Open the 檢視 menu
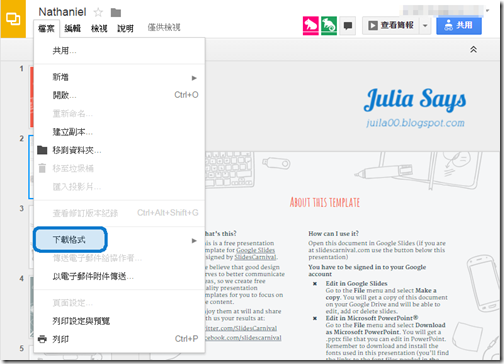Screen dimensions: 504x364 click(99, 29)
